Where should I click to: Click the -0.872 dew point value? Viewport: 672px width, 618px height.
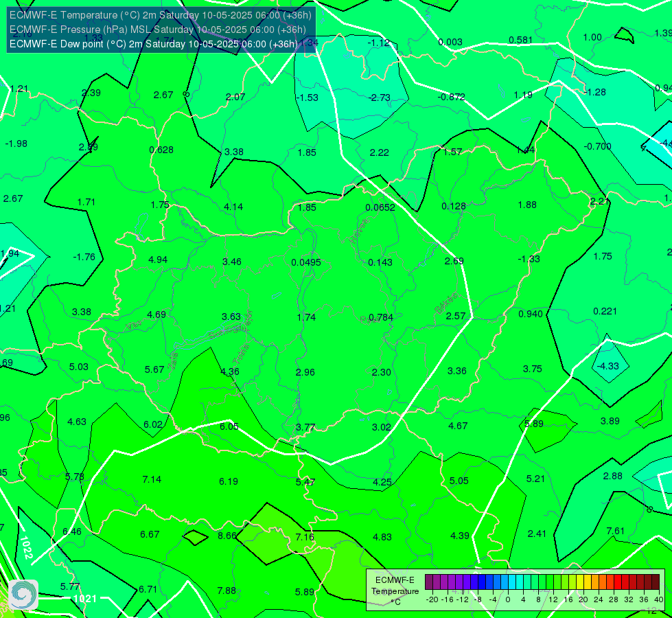451,98
